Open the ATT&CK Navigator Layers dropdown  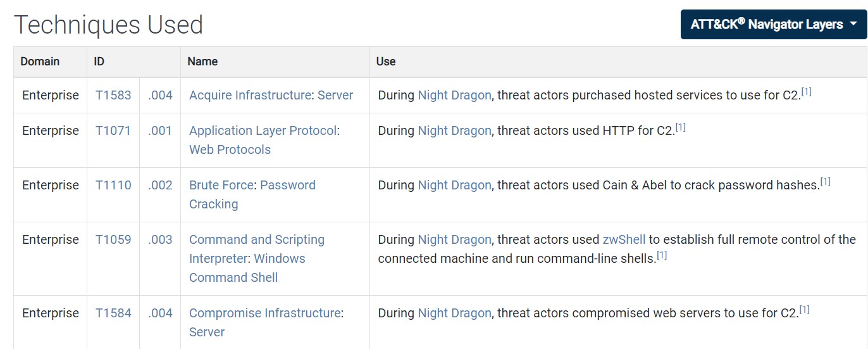[x=773, y=25]
